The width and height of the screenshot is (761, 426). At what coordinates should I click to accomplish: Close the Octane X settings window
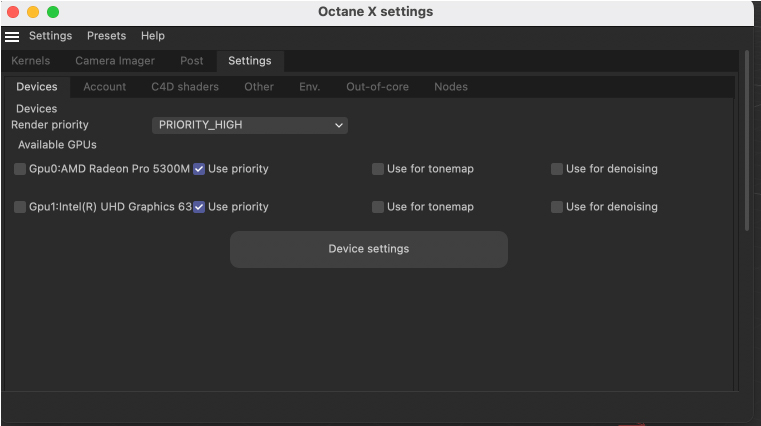pos(13,12)
